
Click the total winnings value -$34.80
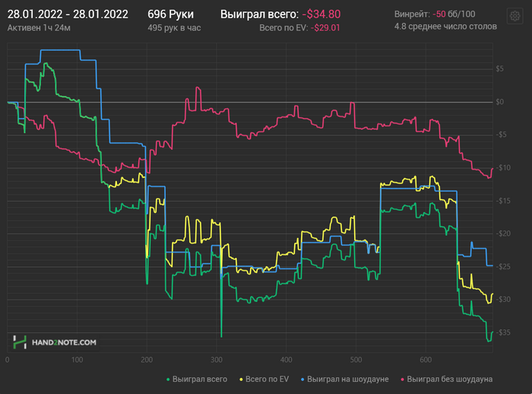pos(321,14)
